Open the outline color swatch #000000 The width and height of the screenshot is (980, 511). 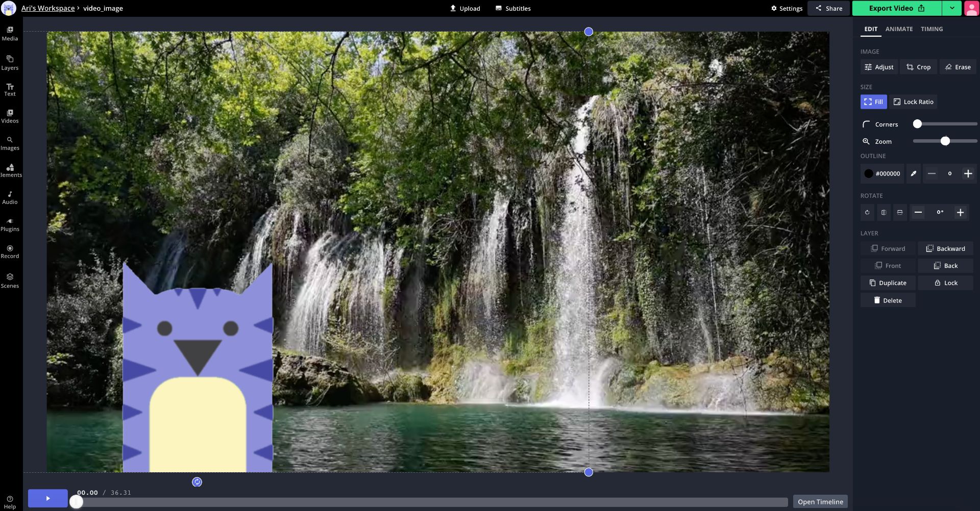coord(881,173)
